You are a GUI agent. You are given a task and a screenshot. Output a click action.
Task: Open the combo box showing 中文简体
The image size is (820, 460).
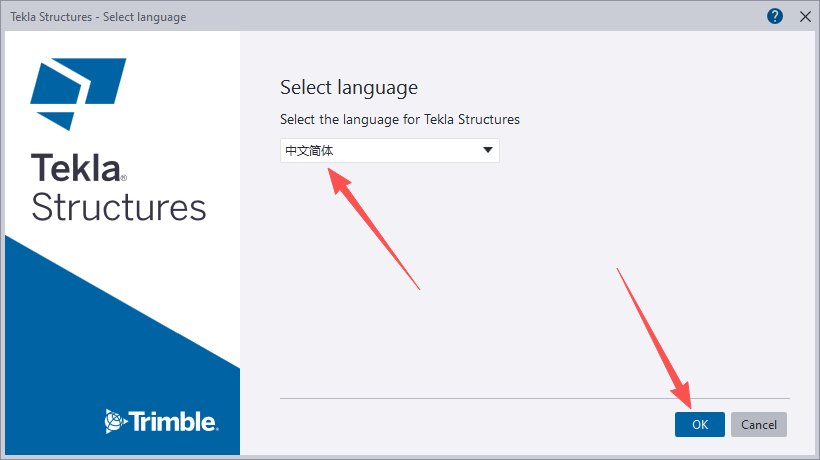[x=380, y=150]
